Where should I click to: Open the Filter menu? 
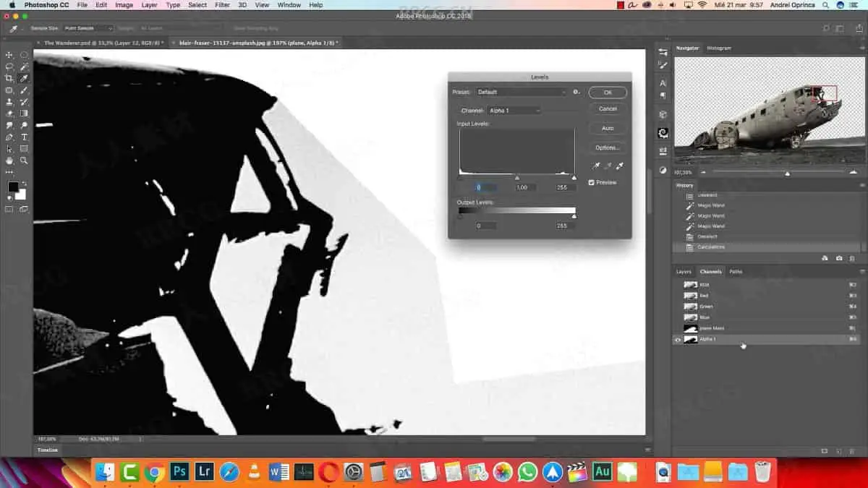pos(222,5)
